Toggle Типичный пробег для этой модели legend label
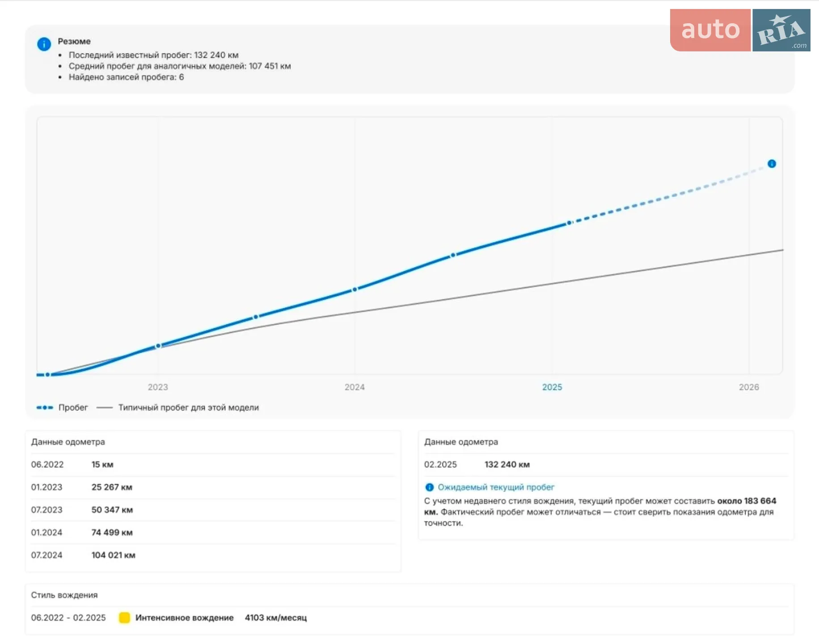This screenshot has height=644, width=819. tap(189, 407)
